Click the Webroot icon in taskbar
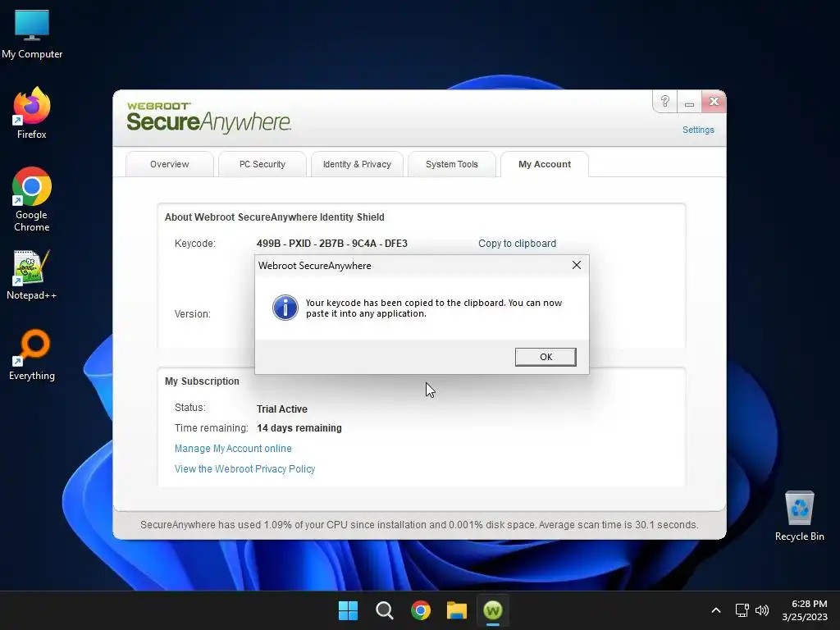Image resolution: width=840 pixels, height=630 pixels. click(493, 610)
